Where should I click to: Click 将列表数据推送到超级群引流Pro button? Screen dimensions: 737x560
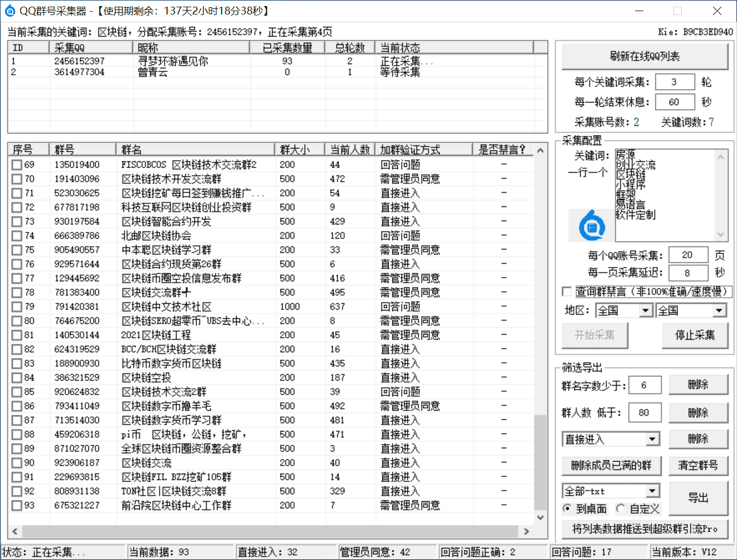pyautogui.click(x=645, y=529)
